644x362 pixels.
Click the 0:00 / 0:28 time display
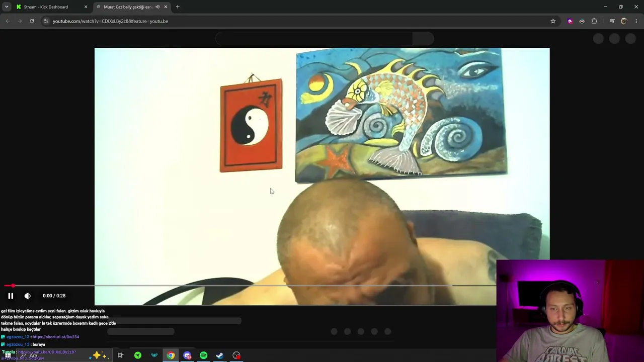pyautogui.click(x=54, y=296)
